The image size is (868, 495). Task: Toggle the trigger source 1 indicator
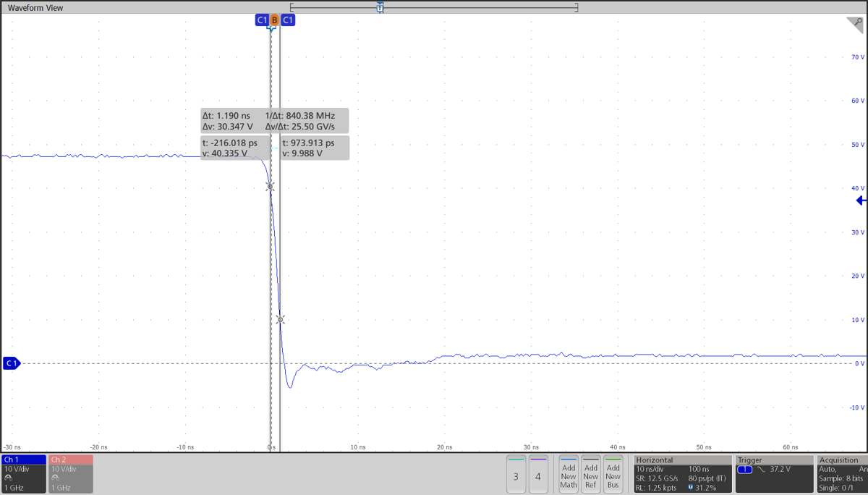[x=746, y=469]
